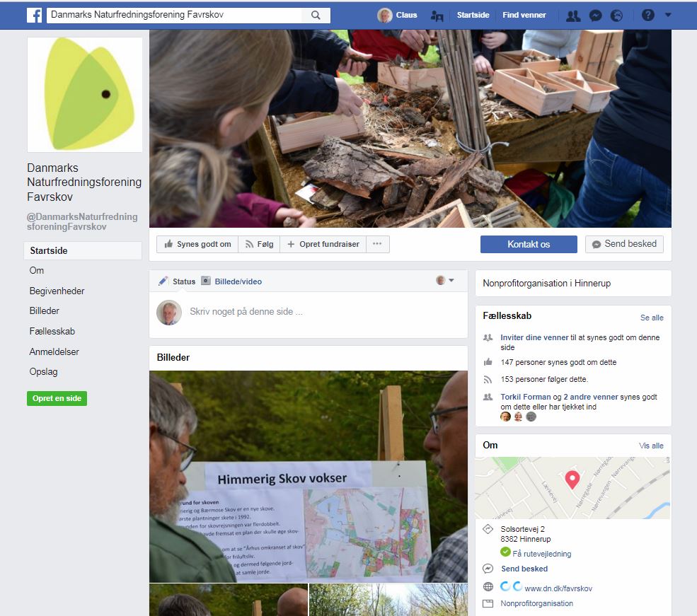Open the map with red location pin

pos(572,488)
